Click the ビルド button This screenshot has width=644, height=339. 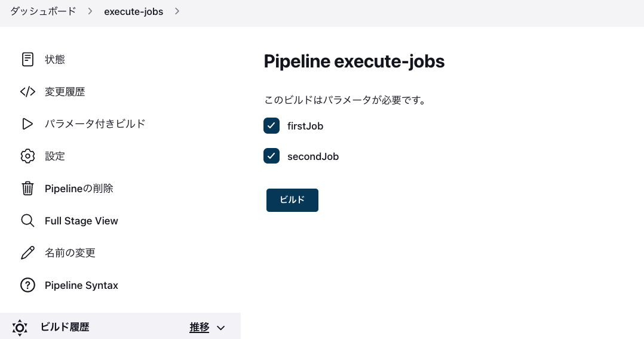tap(292, 201)
